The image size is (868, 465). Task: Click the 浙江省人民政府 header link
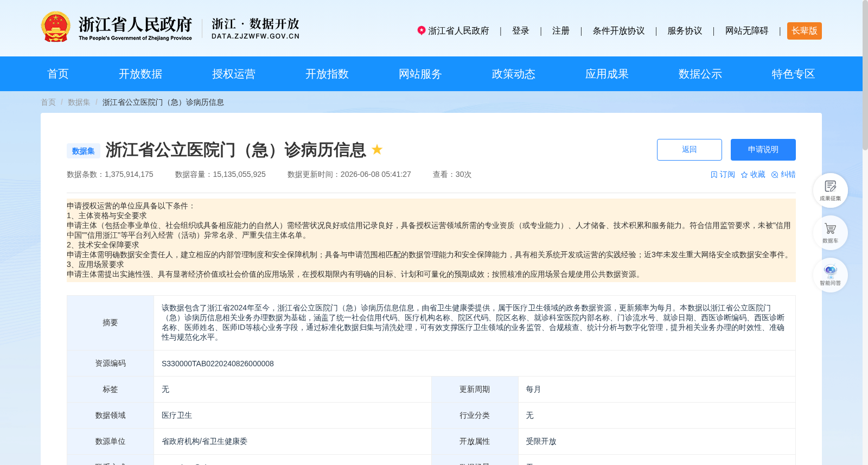459,31
